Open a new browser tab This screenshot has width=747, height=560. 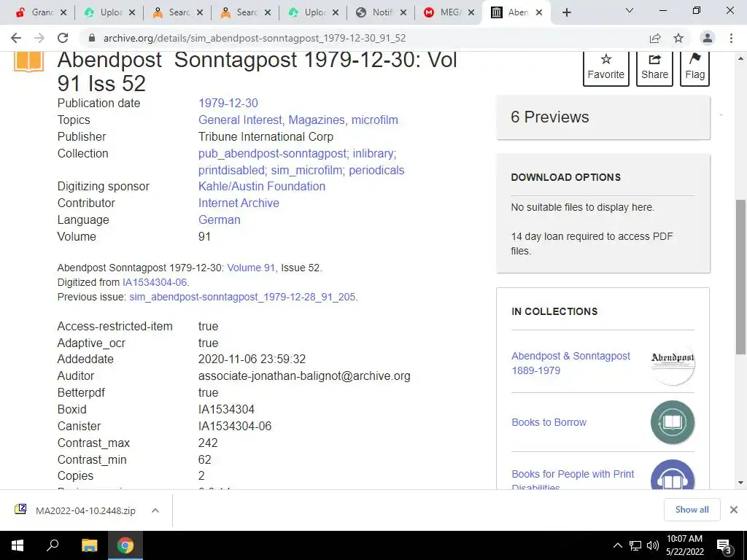pos(566,12)
